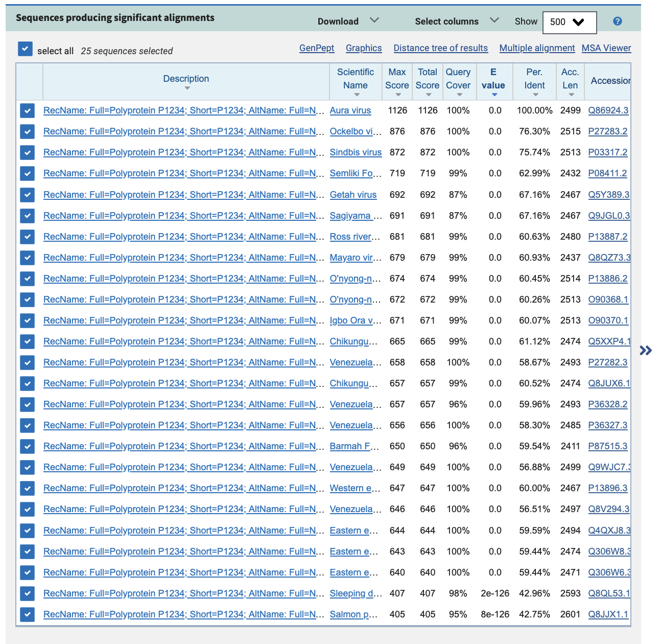Viewport: 661px width, 644px height.
Task: Click the Accession column header
Action: click(610, 81)
